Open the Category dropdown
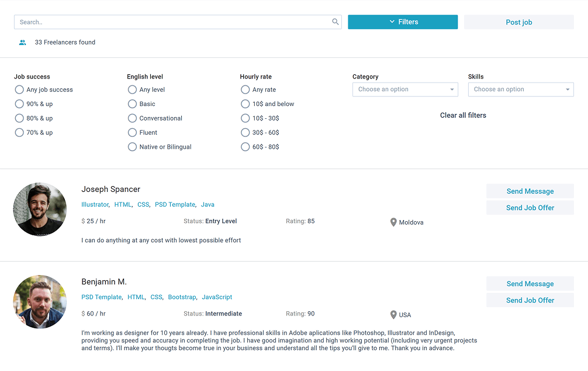 click(405, 90)
